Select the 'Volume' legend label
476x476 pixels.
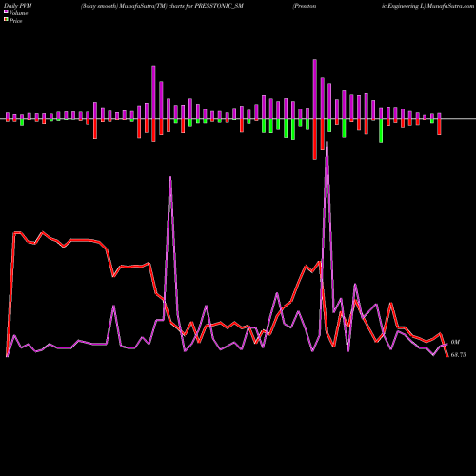(18, 13)
